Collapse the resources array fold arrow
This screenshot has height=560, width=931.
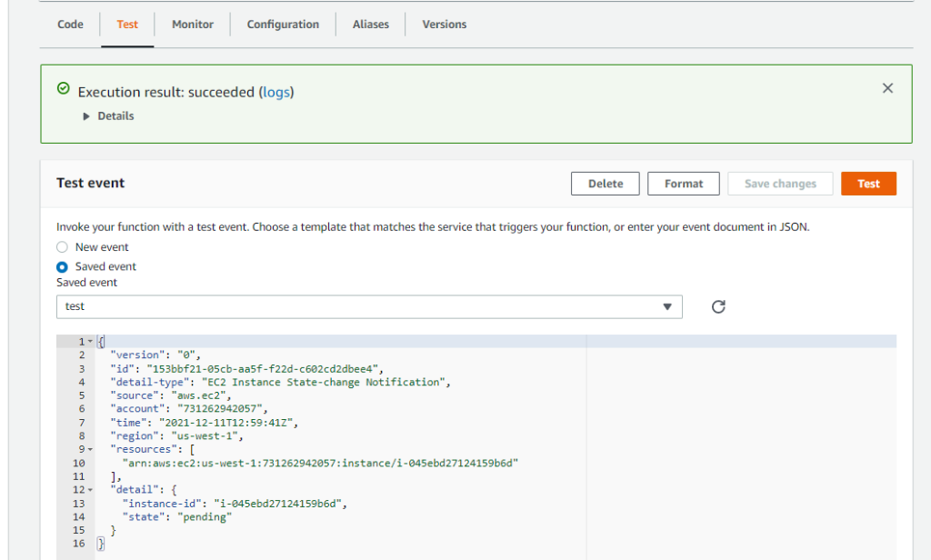click(91, 449)
